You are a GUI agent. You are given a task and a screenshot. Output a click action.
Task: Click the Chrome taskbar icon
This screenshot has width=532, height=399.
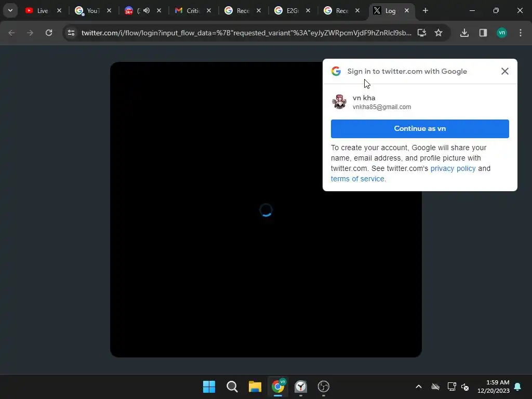coord(278,387)
